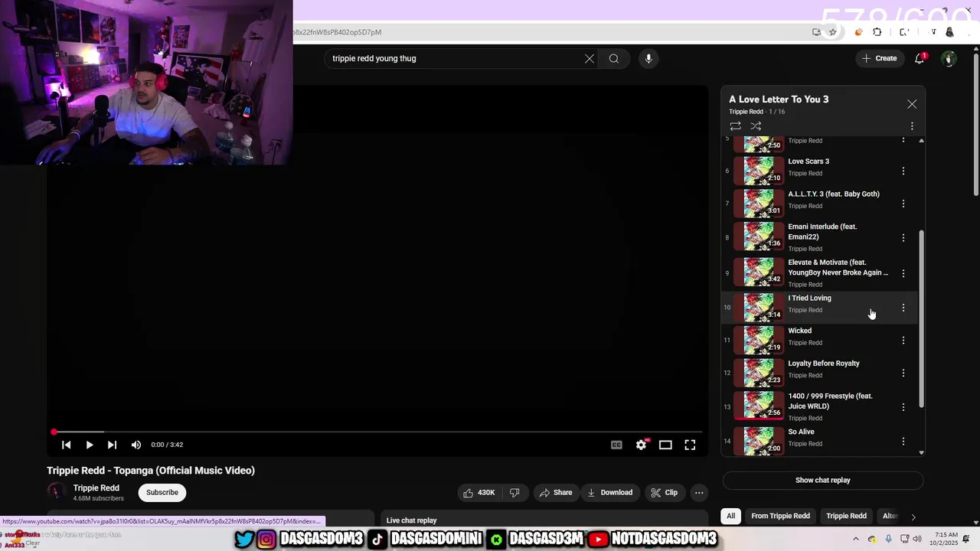Screen dimensions: 980x551
Task: Open more actions menu beside Clip
Action: (699, 492)
